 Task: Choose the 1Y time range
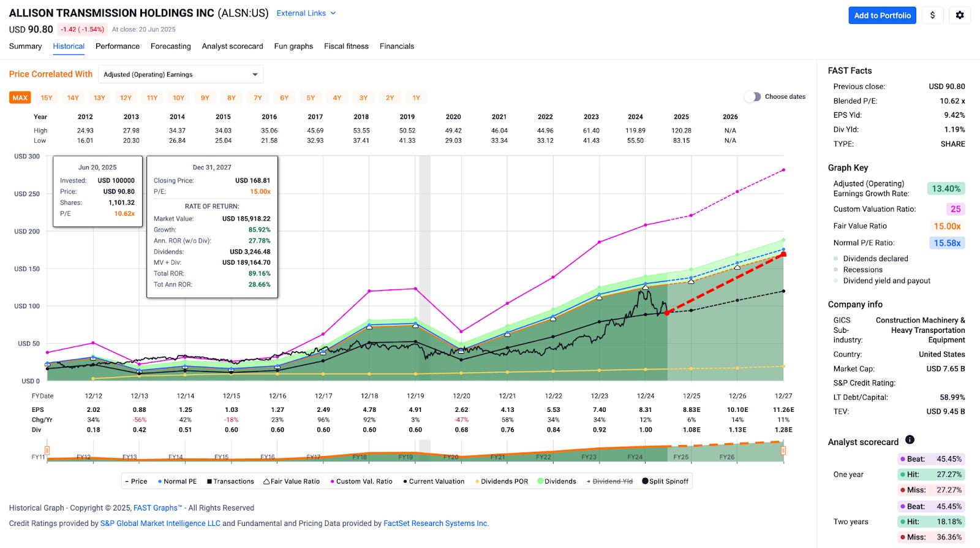coord(417,97)
